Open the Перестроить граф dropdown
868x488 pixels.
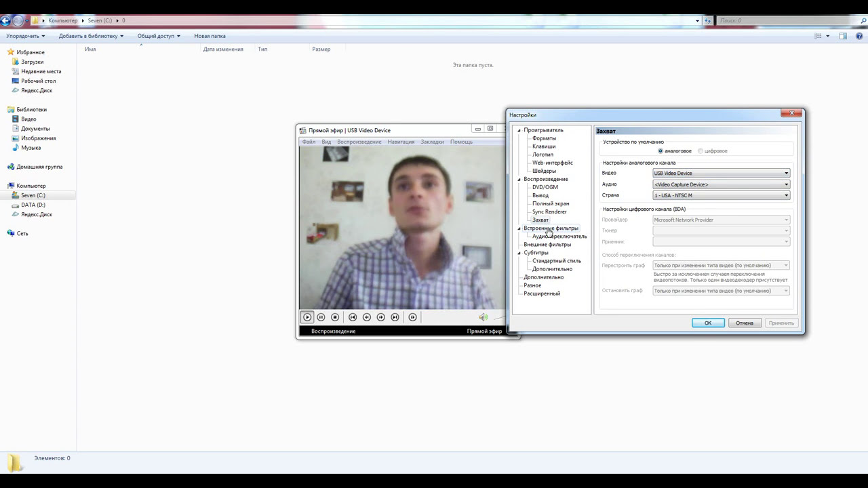tap(722, 265)
